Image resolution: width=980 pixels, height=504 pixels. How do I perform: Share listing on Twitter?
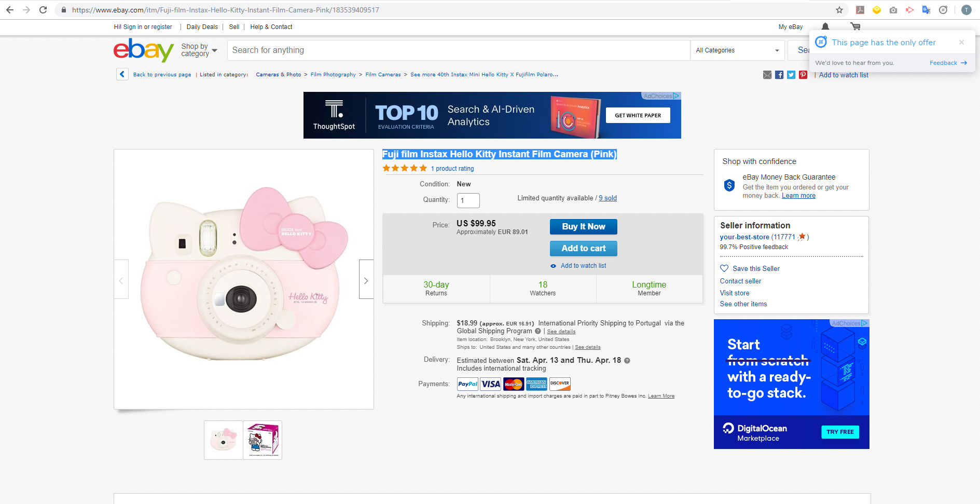coord(791,75)
